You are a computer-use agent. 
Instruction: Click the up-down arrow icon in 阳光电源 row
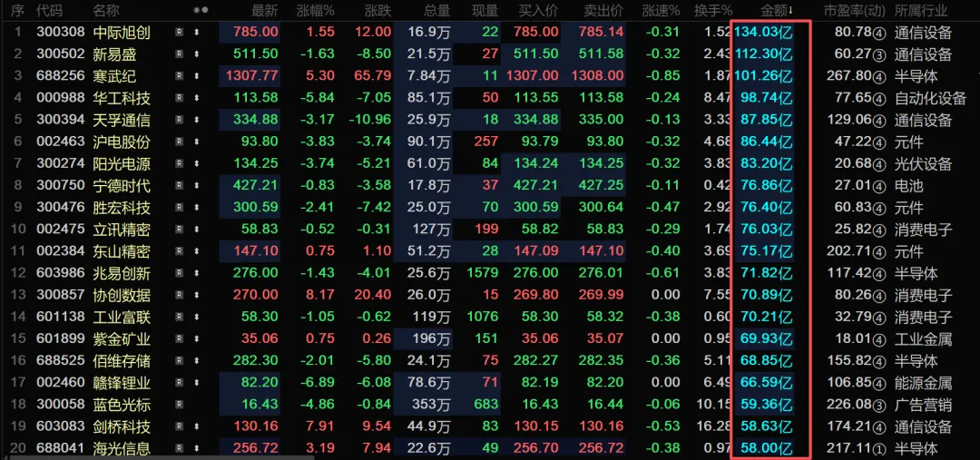click(197, 163)
